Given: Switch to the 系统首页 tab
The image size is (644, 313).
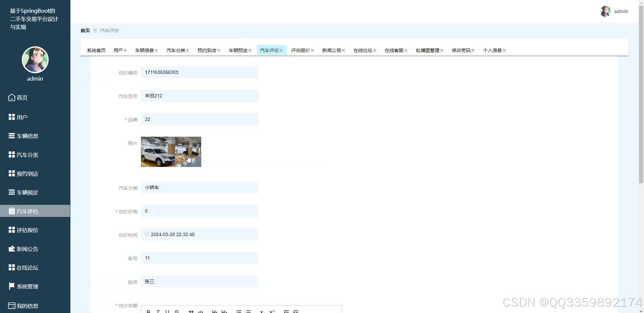Looking at the screenshot, I should point(96,50).
